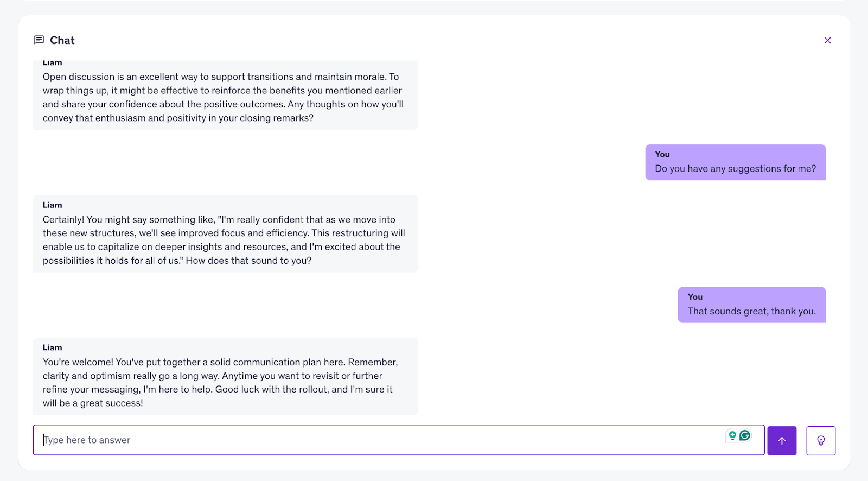The image size is (868, 481).
Task: Click the 'Liam' name above 'You're welcome!'
Action: click(52, 347)
